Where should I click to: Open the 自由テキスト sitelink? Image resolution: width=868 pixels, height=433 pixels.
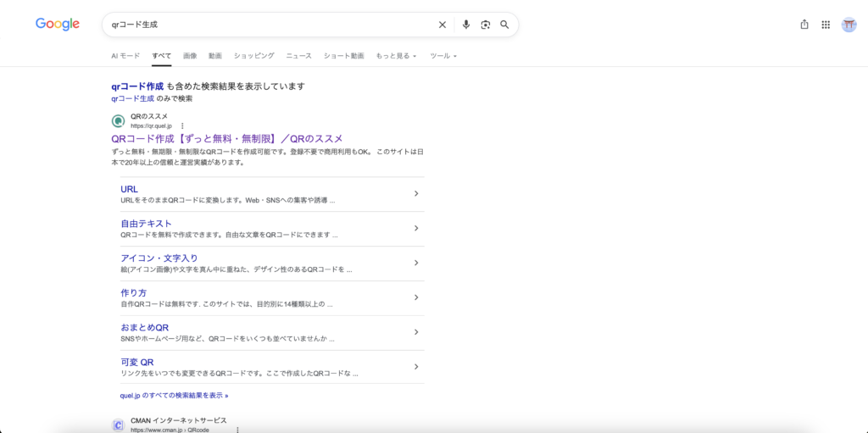[146, 224]
